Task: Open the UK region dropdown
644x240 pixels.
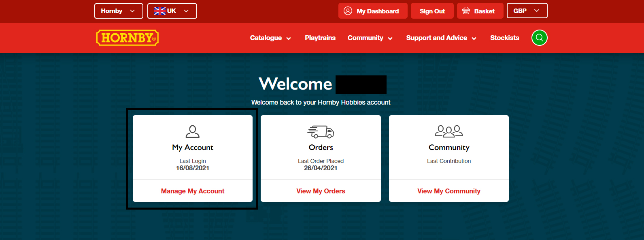Action: [x=172, y=11]
